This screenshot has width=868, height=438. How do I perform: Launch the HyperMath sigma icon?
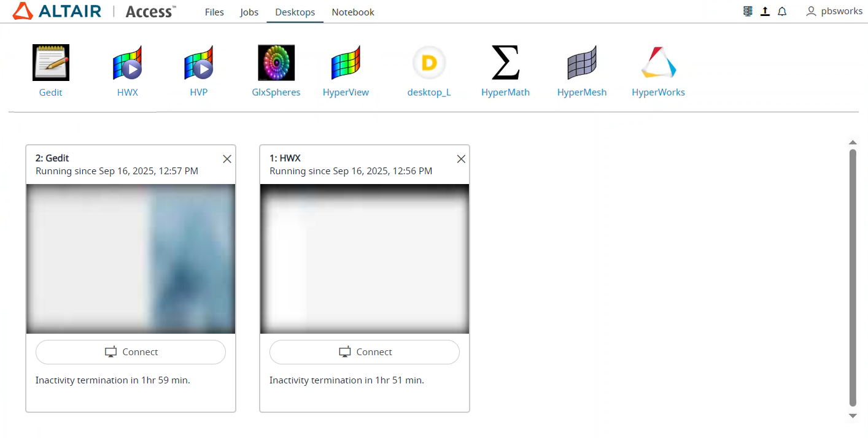(x=505, y=63)
